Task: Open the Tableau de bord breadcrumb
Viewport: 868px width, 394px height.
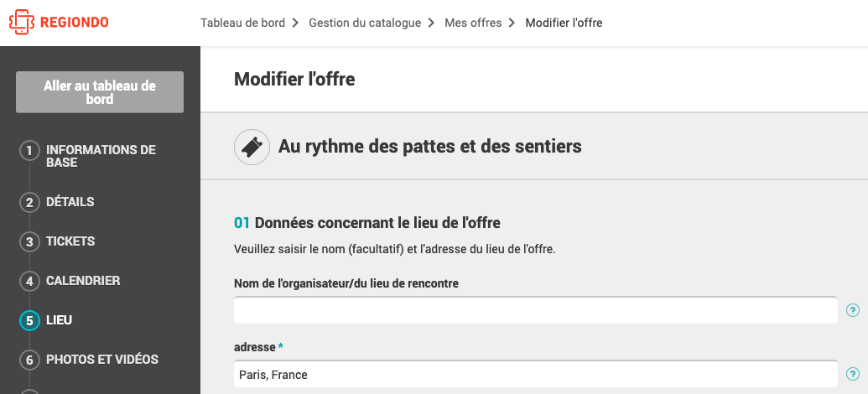Action: pyautogui.click(x=242, y=23)
